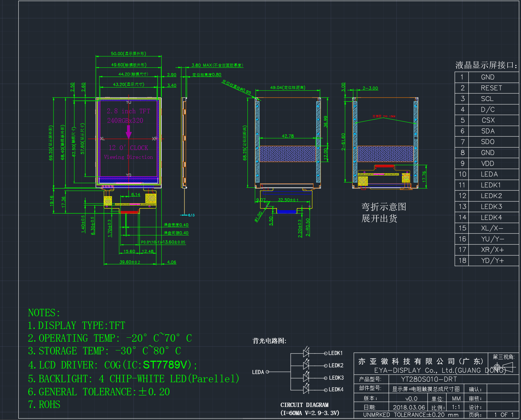Viewport: 521px width, 420px height.
Task: Select the 32.50±0.1 dimension
Action: [x=288, y=200]
